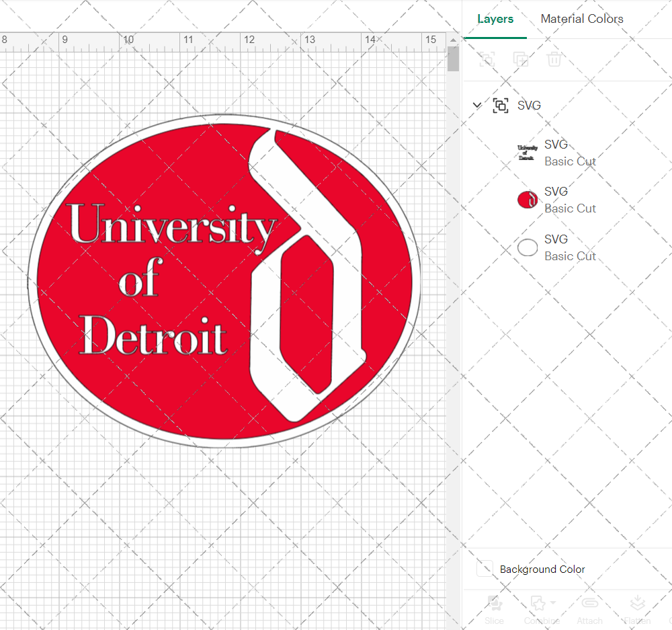Switch to the Layers tab

[x=495, y=19]
